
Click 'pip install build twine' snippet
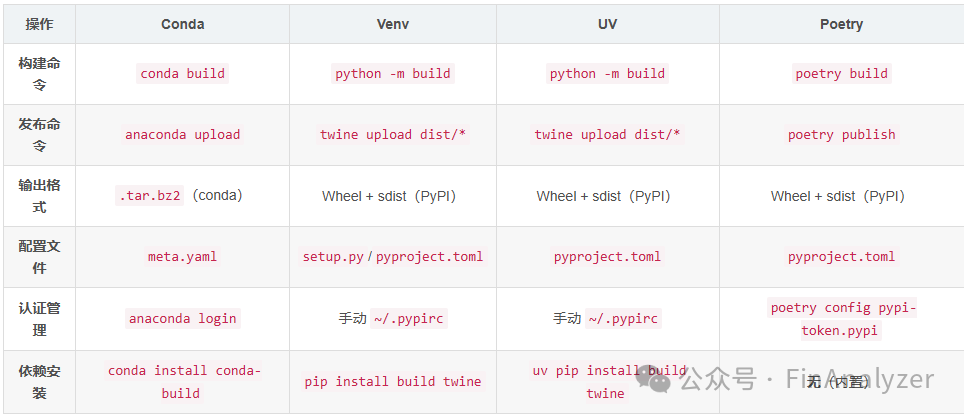tap(393, 382)
